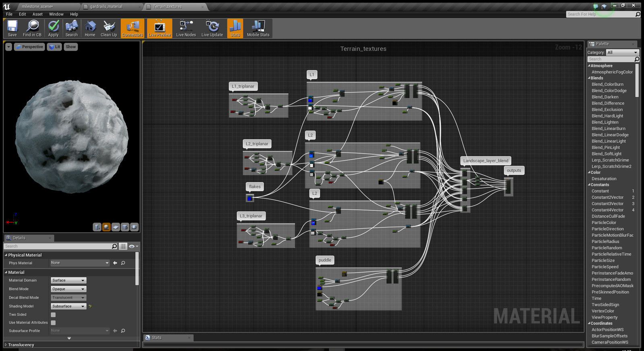Select the puddle comment label
The height and width of the screenshot is (351, 644).
(325, 260)
